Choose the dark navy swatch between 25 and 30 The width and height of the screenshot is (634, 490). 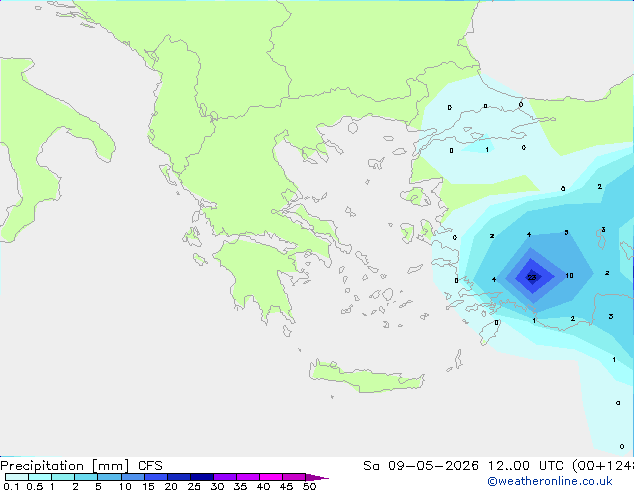pyautogui.click(x=202, y=477)
